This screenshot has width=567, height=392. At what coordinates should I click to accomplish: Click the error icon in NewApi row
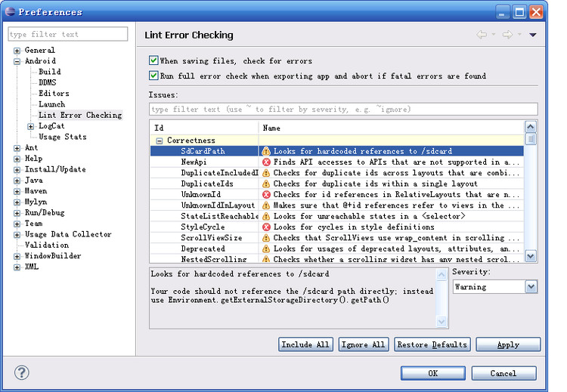click(266, 162)
